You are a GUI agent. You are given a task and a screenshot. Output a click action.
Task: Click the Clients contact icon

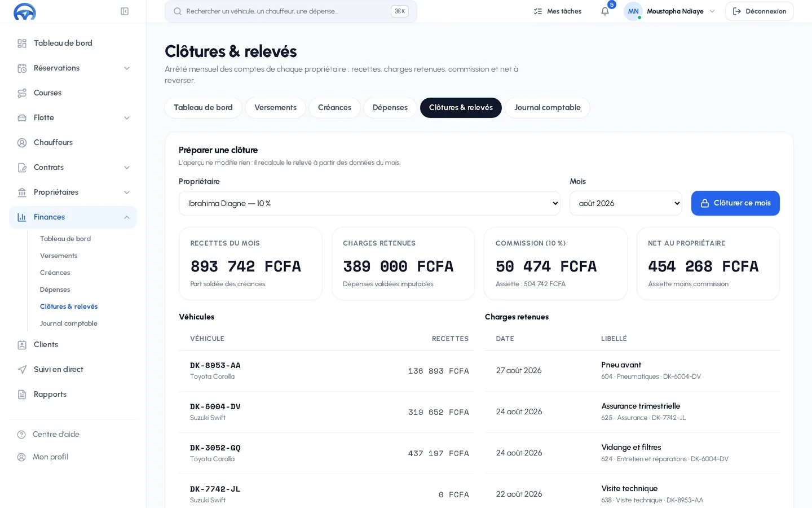tap(22, 345)
